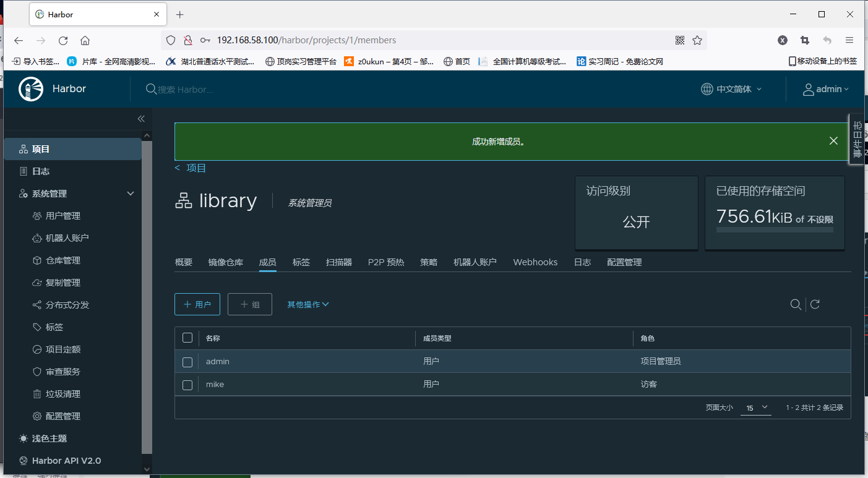868x478 pixels.
Task: Open the project 配置管理 tab
Action: click(624, 262)
